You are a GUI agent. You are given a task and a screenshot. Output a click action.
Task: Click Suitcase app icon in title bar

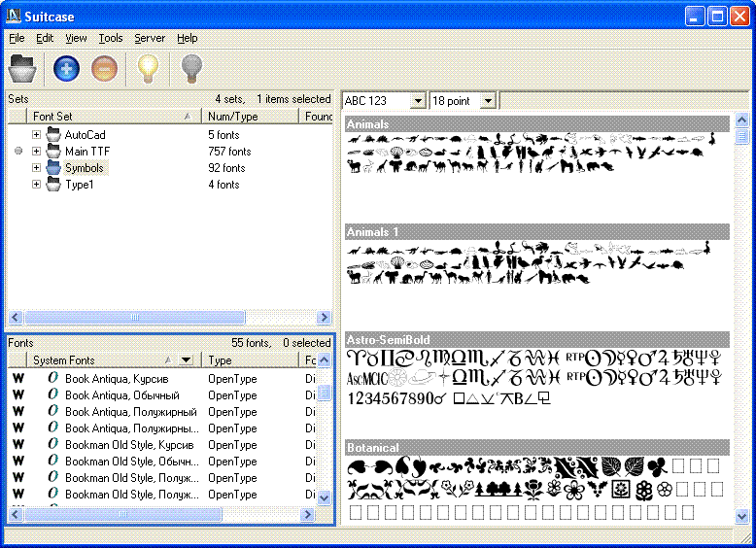14,17
